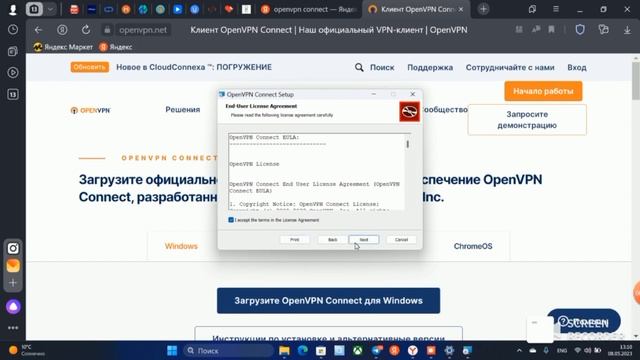Open video play icon in sidebar
The height and width of the screenshot is (360, 640).
13,73
